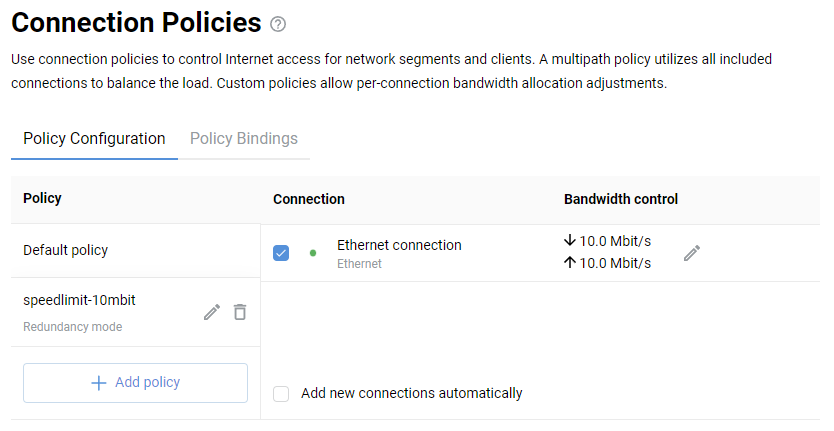Select the Default policy row
Screen dimensions: 834x431
pyautogui.click(x=66, y=250)
